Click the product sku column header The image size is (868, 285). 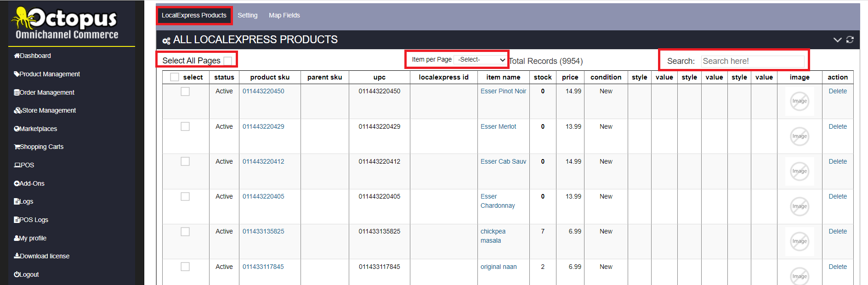[x=270, y=77]
